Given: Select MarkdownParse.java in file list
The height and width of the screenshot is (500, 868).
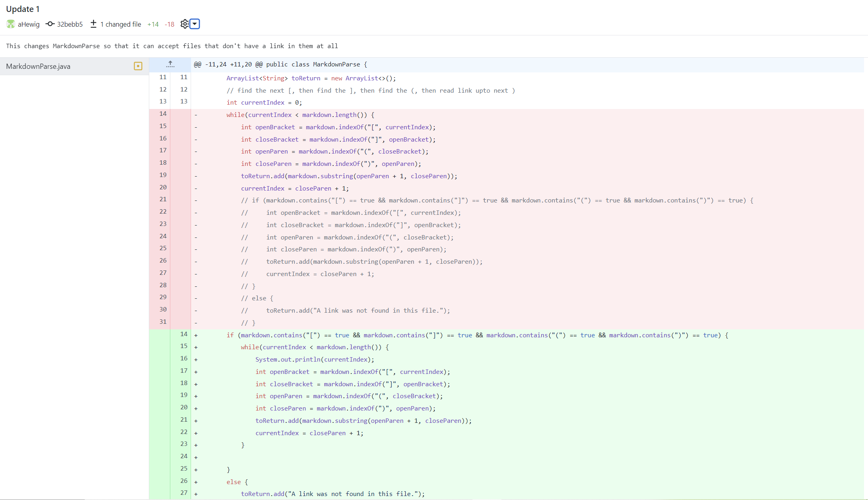Looking at the screenshot, I should click(x=38, y=66).
